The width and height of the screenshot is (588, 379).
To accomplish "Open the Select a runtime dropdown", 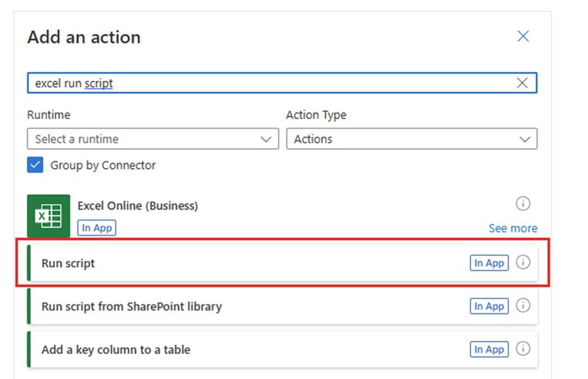I will point(154,139).
